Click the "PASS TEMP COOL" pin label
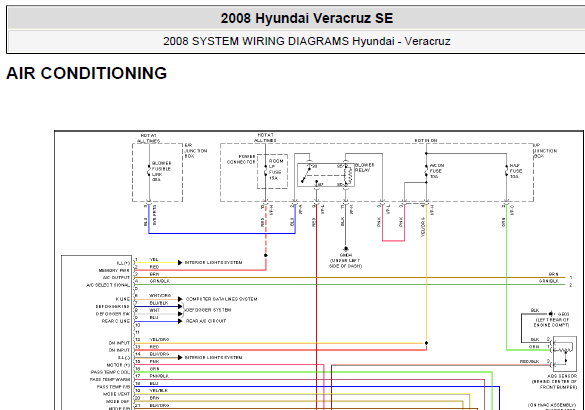Viewport: 585px width, 410px height. [110, 372]
